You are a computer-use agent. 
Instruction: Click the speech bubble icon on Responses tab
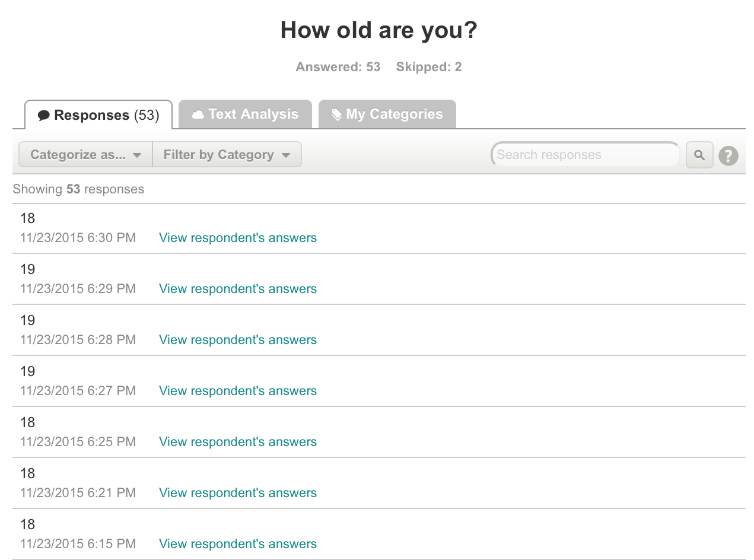pos(43,116)
